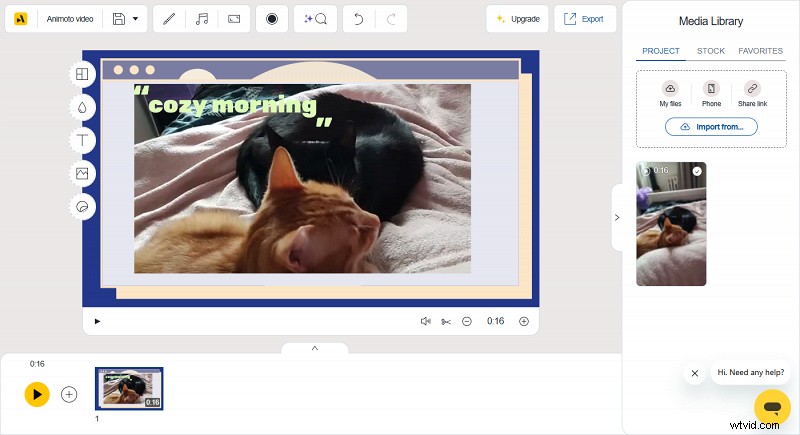Viewport: 800px width, 435px height.
Task: Switch to the FAVORITES tab
Action: point(760,51)
